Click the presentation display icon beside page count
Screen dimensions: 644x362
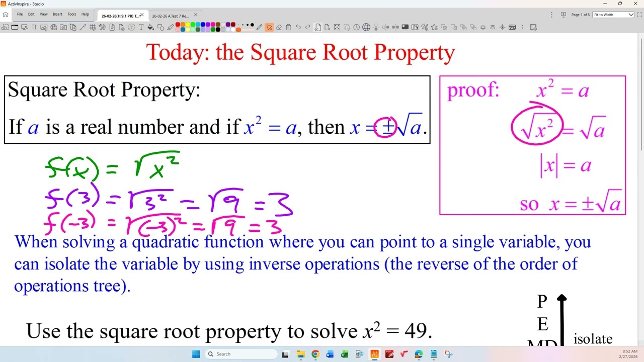click(563, 15)
